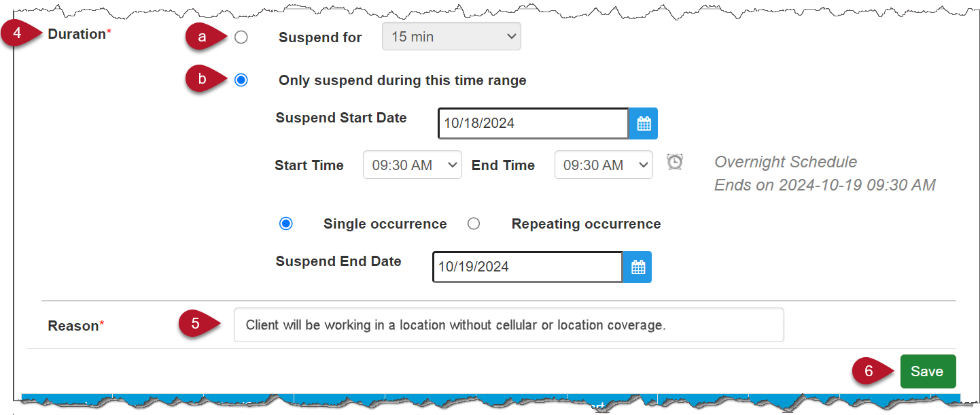The width and height of the screenshot is (980, 415).
Task: Click the red callout marker labeled a
Action: pos(202,37)
